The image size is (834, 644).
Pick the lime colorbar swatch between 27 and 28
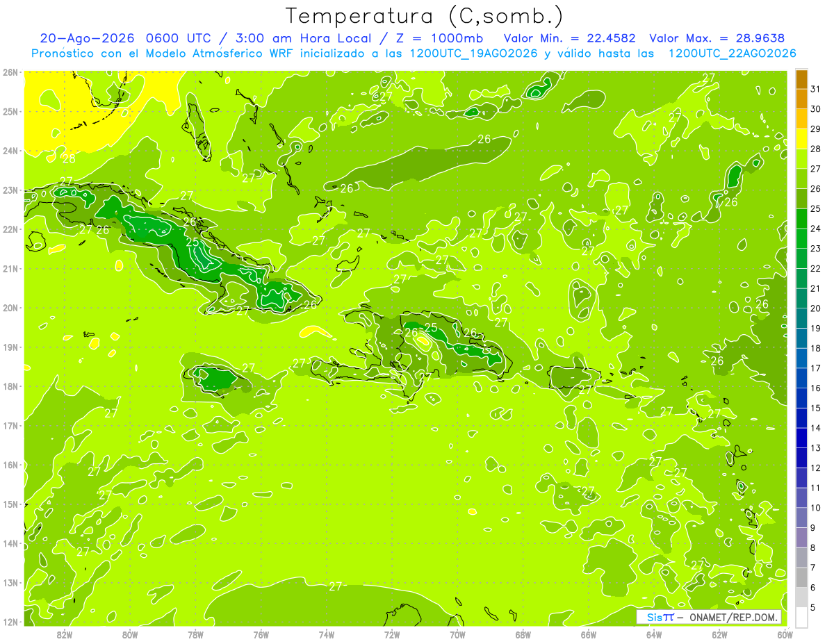pos(801,159)
